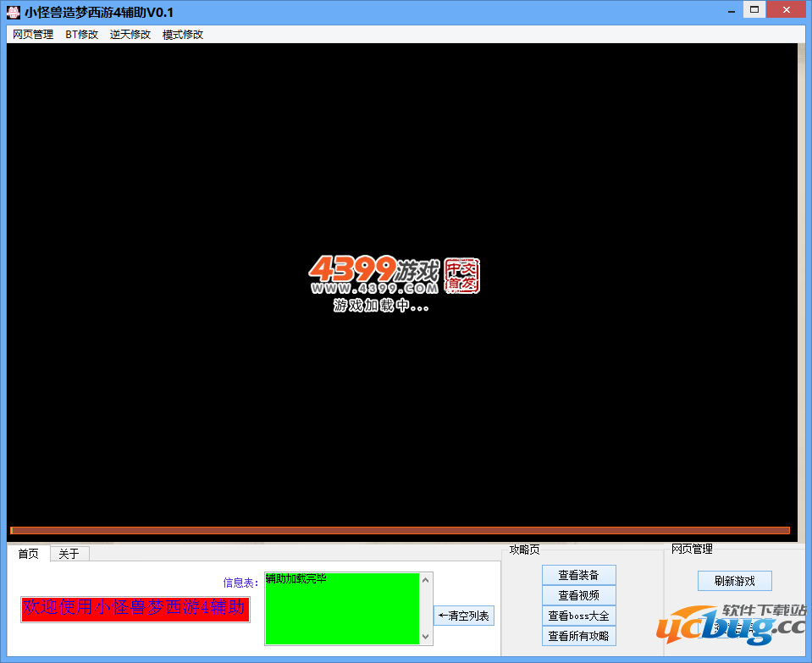Click the red 中文首发 seal stamp
Image resolution: width=812 pixels, height=663 pixels.
(462, 276)
